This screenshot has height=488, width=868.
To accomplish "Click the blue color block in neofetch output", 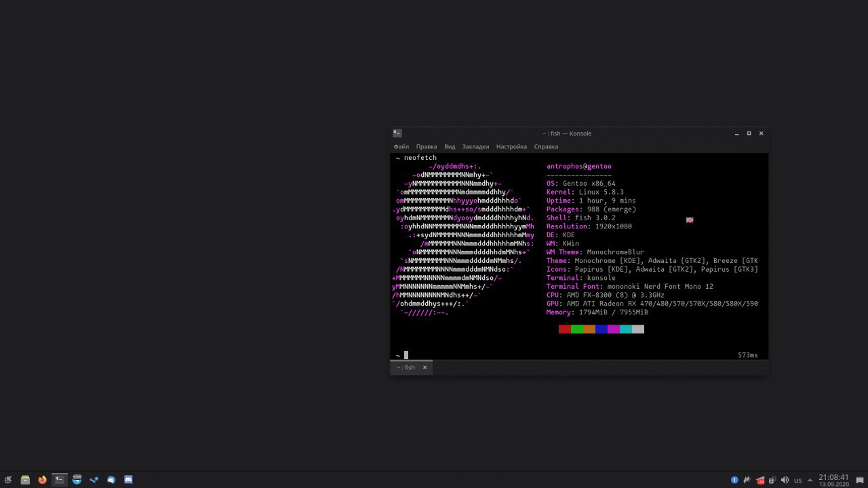I will (601, 329).
